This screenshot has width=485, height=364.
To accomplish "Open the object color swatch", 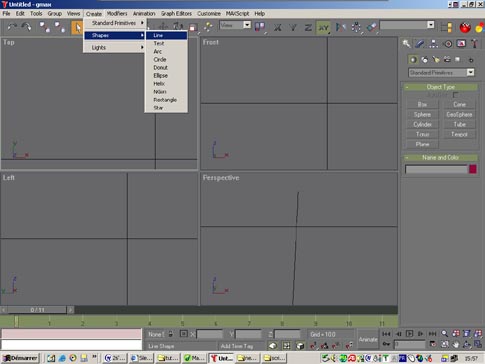I will [472, 169].
